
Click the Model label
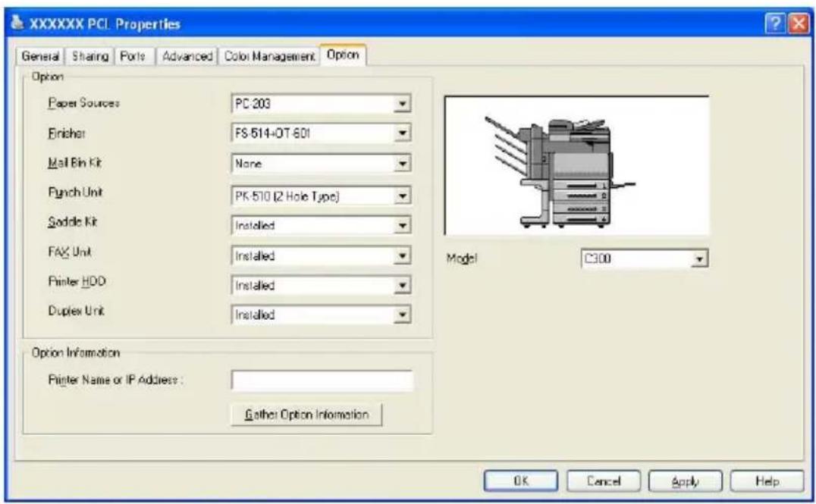coord(462,258)
